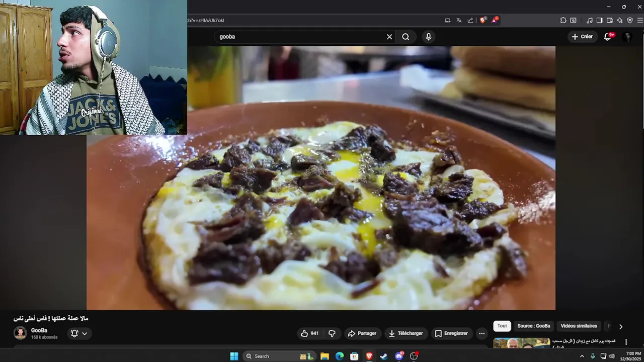Open Brave Wallet icon
This screenshot has width=644, height=362.
pyautogui.click(x=610, y=21)
